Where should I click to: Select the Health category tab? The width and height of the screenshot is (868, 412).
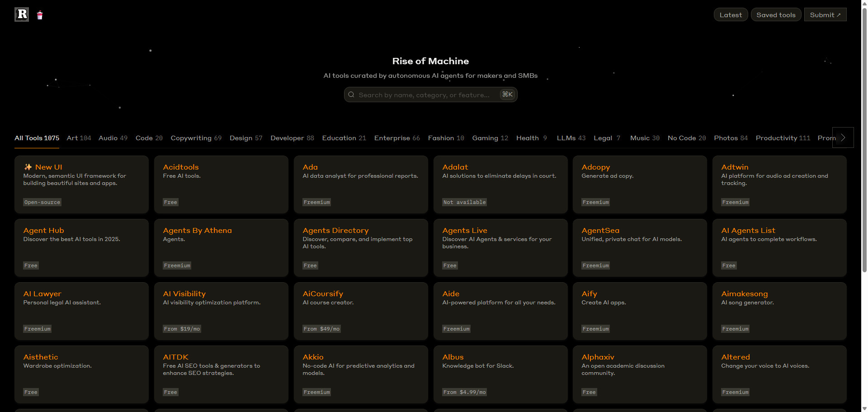pyautogui.click(x=532, y=138)
